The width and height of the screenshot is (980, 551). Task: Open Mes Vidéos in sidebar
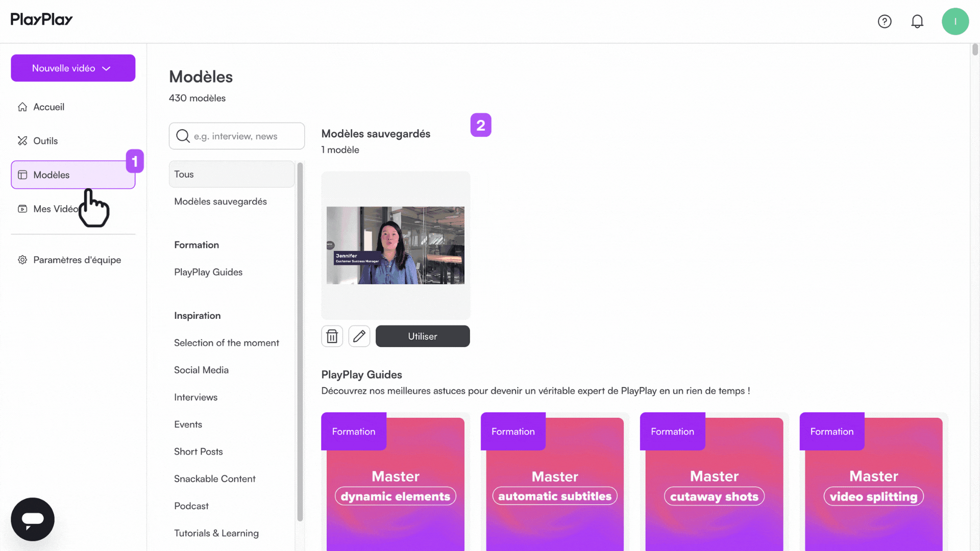pyautogui.click(x=51, y=209)
